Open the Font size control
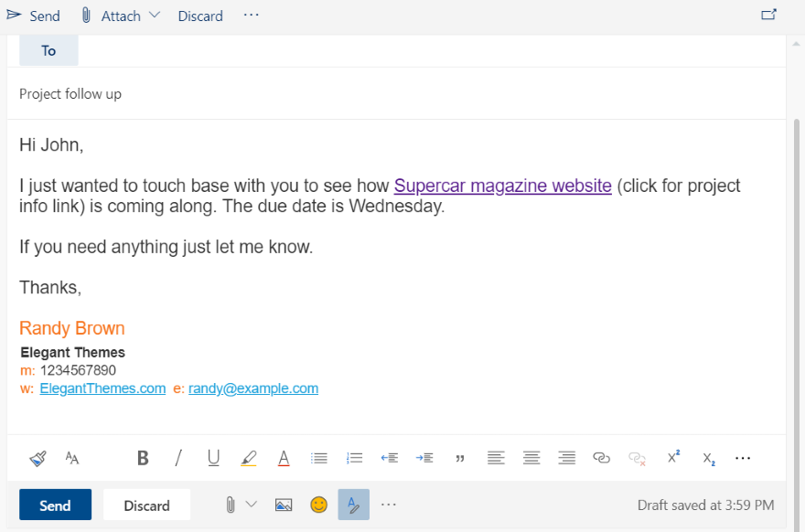Image resolution: width=805 pixels, height=532 pixels. [72, 458]
